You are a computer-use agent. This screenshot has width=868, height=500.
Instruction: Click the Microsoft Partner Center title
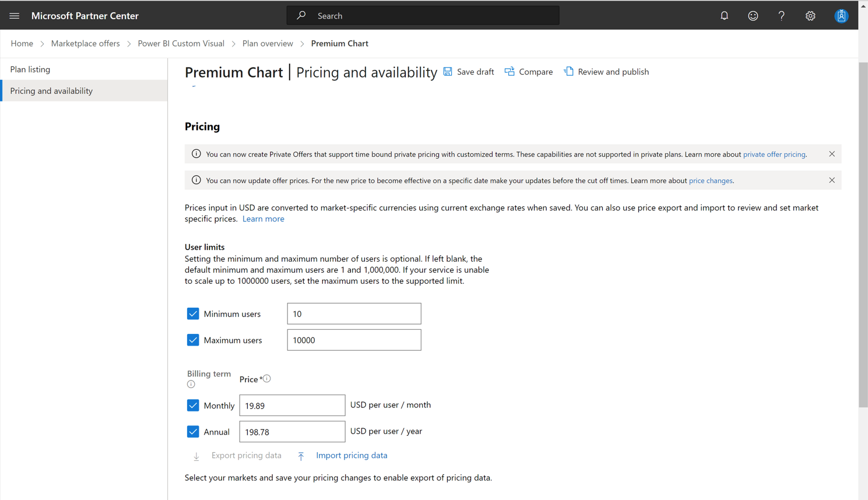85,16
